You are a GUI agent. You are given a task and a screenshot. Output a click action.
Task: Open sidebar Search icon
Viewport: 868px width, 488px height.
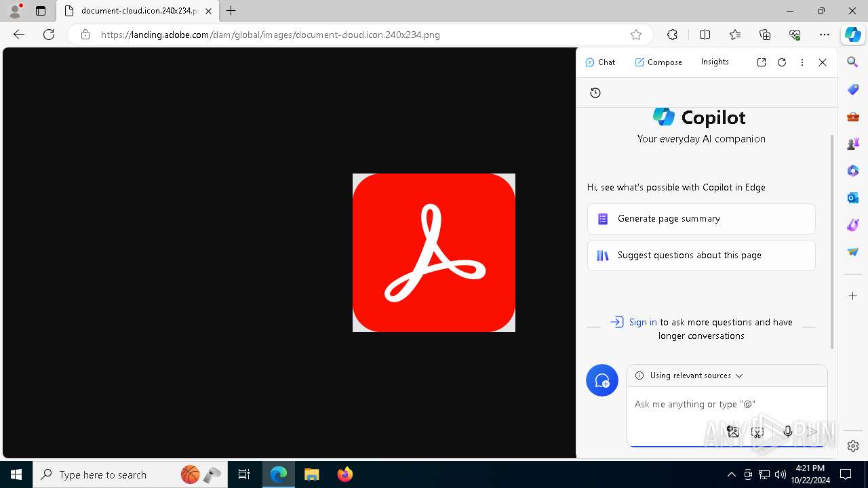[853, 62]
